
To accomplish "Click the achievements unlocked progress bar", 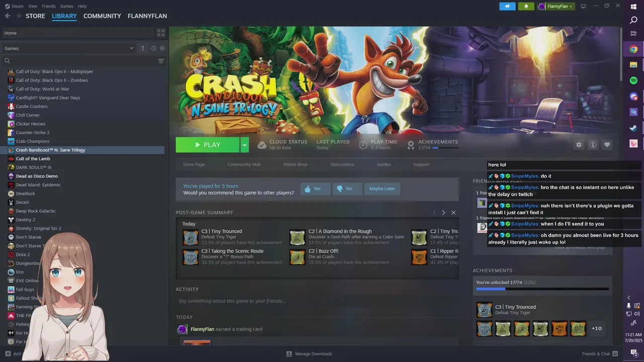I will pyautogui.click(x=542, y=289).
